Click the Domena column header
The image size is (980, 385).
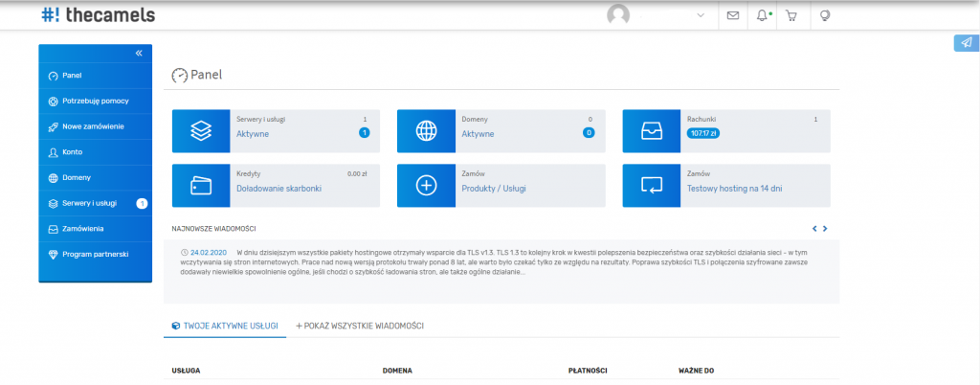(x=397, y=371)
